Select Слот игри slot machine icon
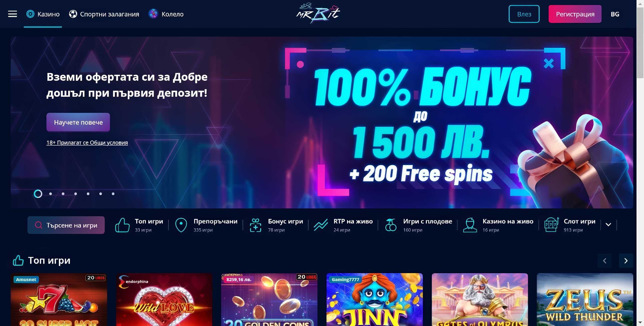The width and height of the screenshot is (644, 326). (x=551, y=225)
